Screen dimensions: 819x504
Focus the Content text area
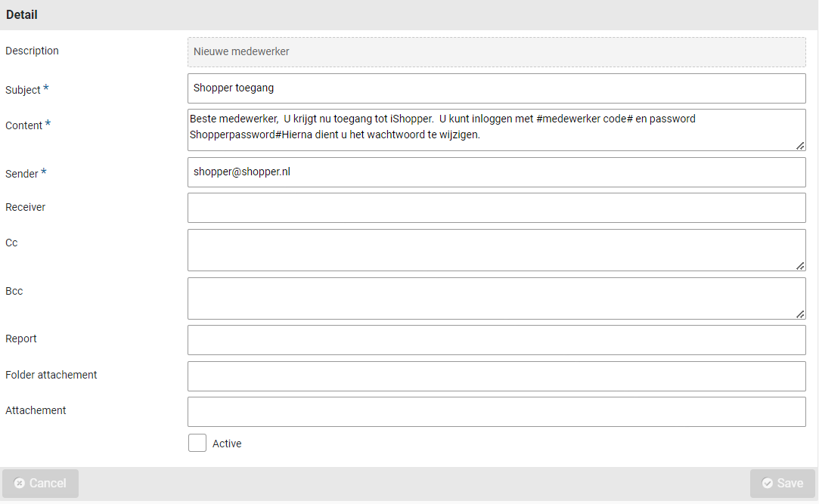[x=496, y=130]
